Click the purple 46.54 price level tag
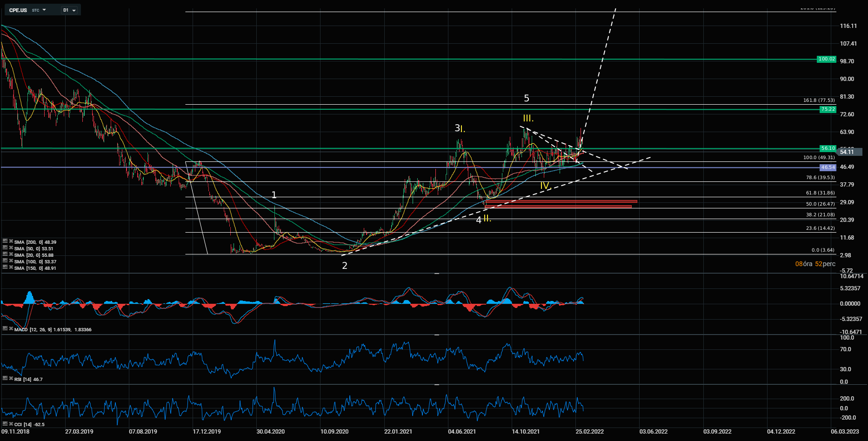 coord(828,167)
